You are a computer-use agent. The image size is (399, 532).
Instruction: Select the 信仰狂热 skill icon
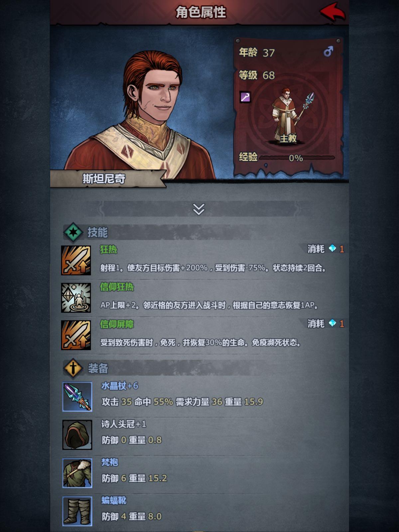(x=76, y=298)
